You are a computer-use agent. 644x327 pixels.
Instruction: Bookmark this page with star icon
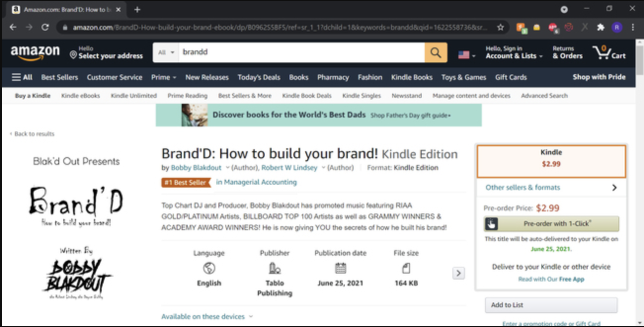pyautogui.click(x=501, y=27)
